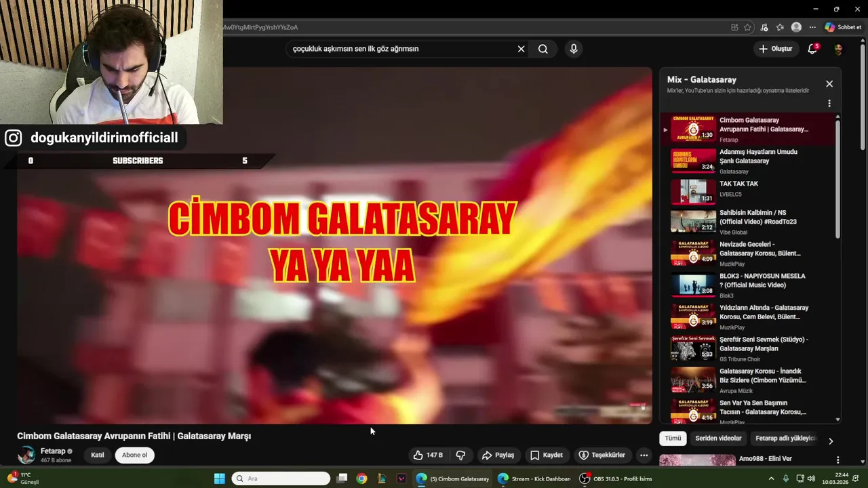Play TAK TAK TAK by LVBELC5
This screenshot has width=868, height=488.
point(747,192)
